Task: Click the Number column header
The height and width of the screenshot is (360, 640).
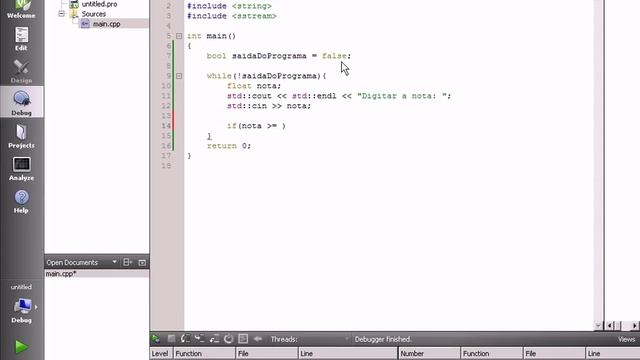Action: [429, 353]
